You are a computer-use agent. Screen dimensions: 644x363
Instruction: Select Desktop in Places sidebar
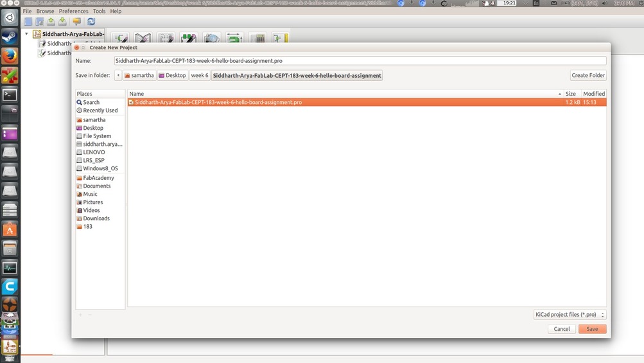pyautogui.click(x=100, y=128)
